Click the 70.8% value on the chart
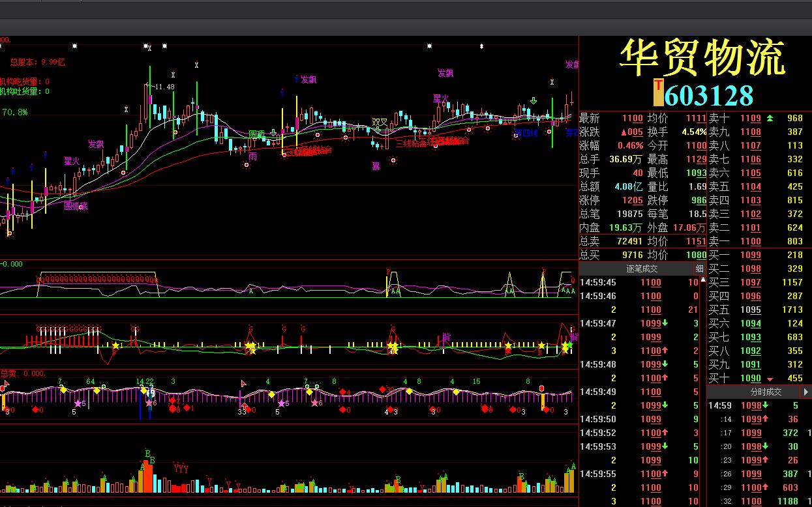Image resolution: width=812 pixels, height=507 pixels. tap(15, 112)
